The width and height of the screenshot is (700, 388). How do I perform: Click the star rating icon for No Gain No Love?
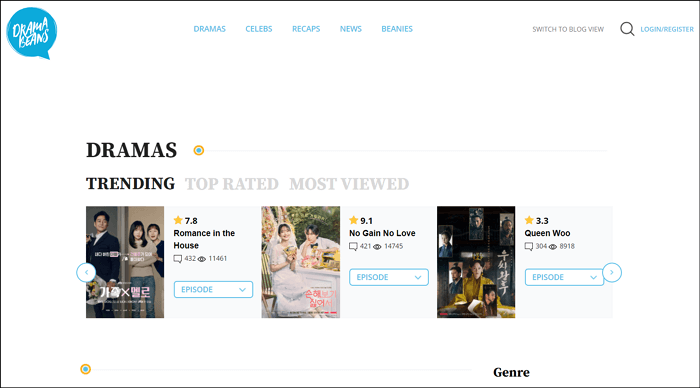(354, 220)
